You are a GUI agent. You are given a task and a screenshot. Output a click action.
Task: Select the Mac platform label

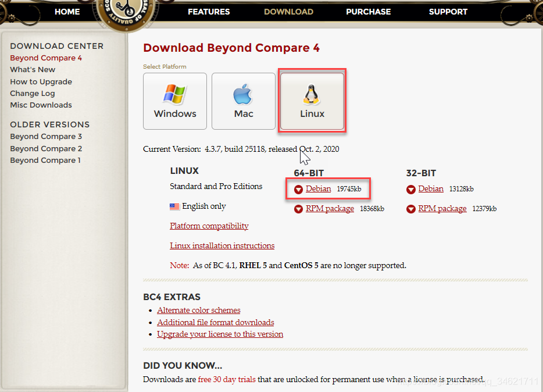pos(244,113)
